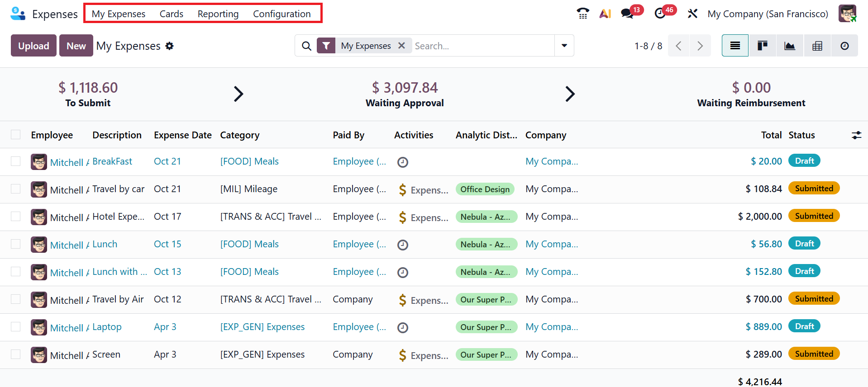Expand the search filter options dropdown
This screenshot has height=387, width=868.
pyautogui.click(x=564, y=46)
